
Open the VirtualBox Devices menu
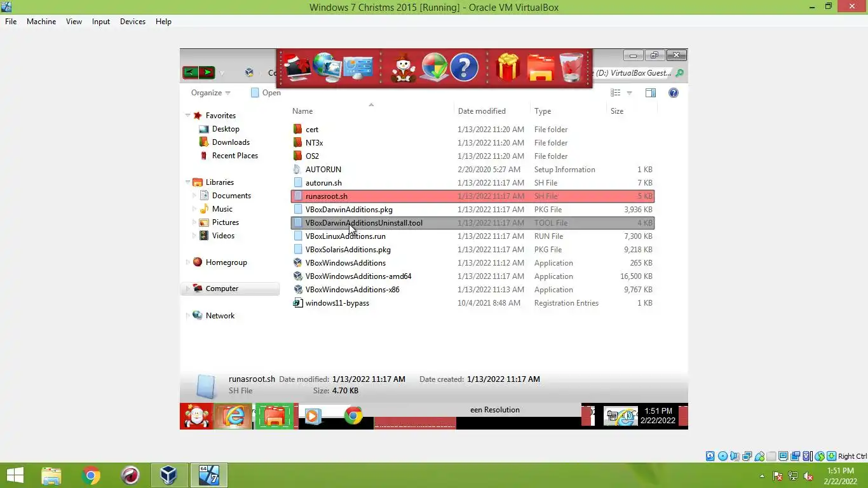click(133, 21)
